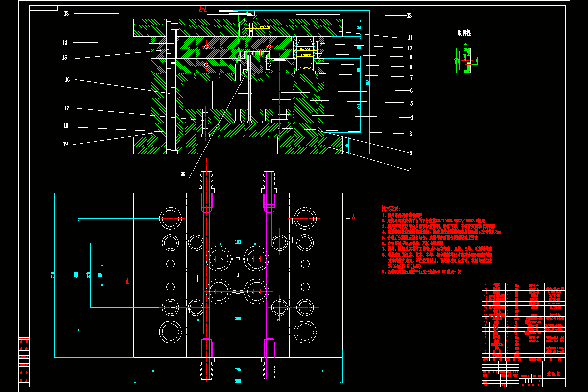Click part callout number 2
Image resolution: width=588 pixels, height=392 pixels.
tap(411, 153)
